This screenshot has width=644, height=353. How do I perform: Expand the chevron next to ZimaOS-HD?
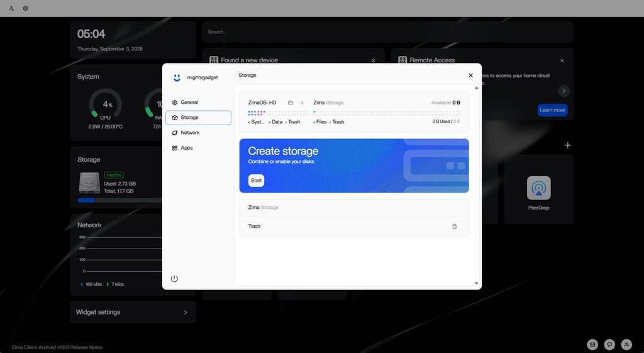click(302, 103)
